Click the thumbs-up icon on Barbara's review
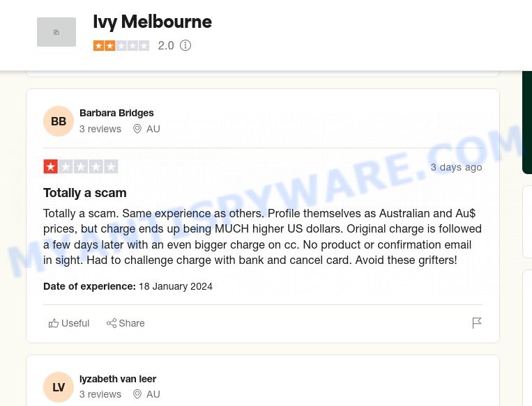The image size is (532, 406). pyautogui.click(x=53, y=323)
